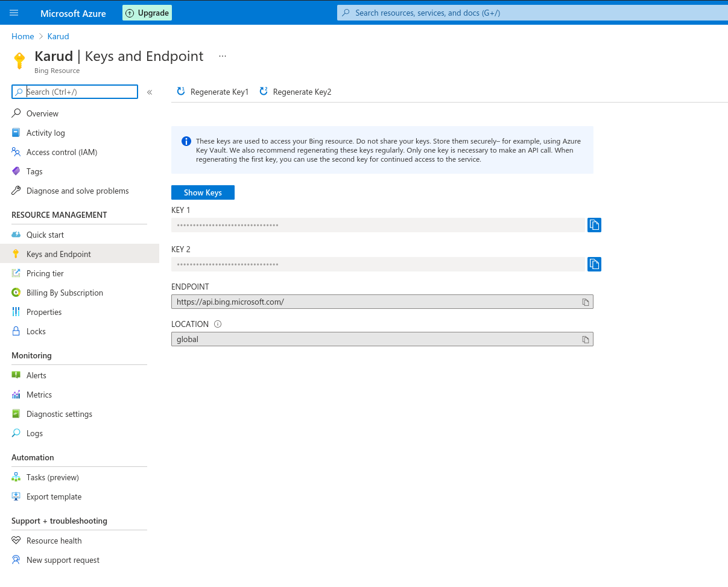
Task: Open Karud breadcrumb link
Action: (x=59, y=36)
